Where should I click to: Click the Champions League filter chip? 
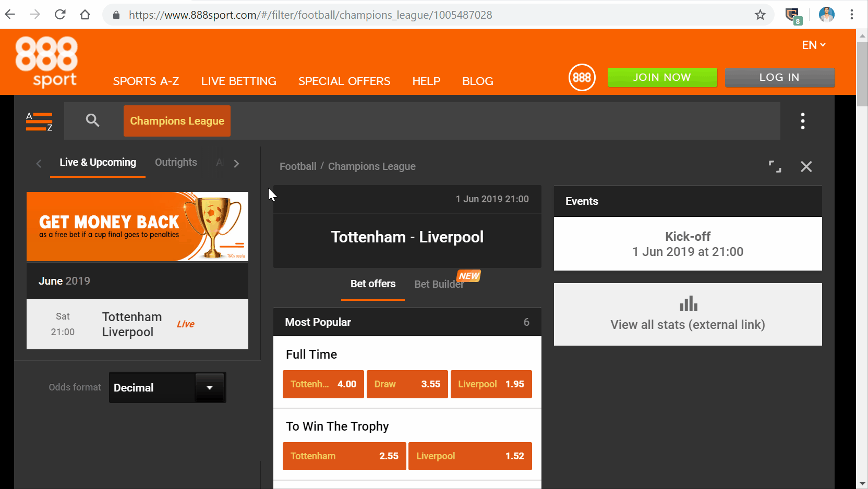[x=177, y=121]
